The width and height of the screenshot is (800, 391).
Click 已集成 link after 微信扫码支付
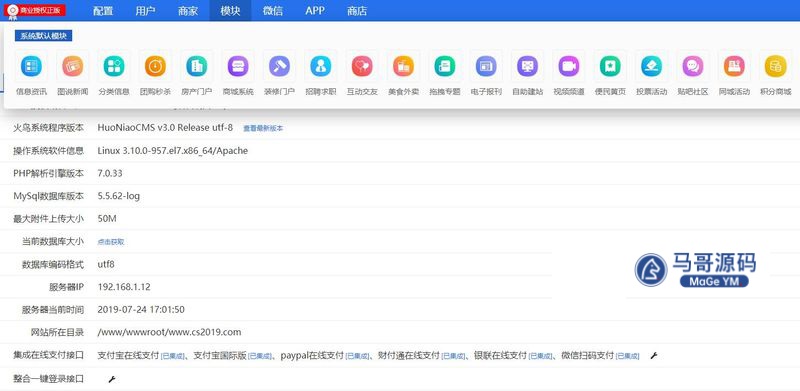tap(628, 356)
